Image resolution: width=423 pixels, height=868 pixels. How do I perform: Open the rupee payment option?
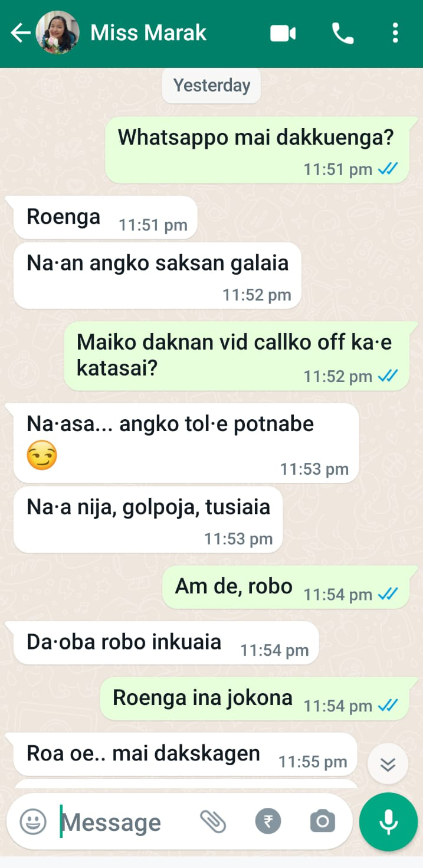pos(268,821)
